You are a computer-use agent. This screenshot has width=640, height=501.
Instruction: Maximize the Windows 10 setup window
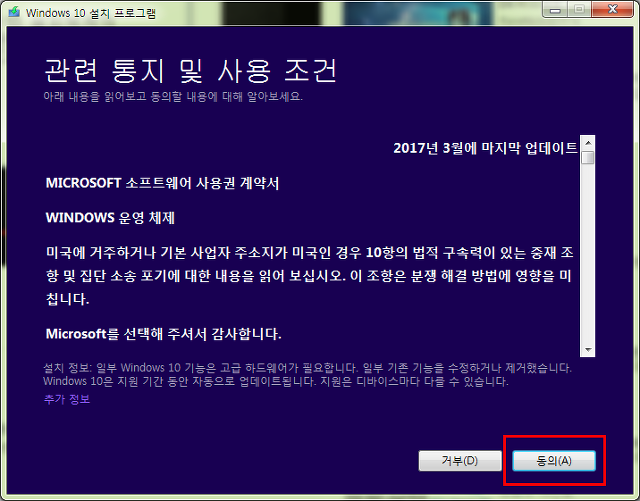tap(579, 10)
